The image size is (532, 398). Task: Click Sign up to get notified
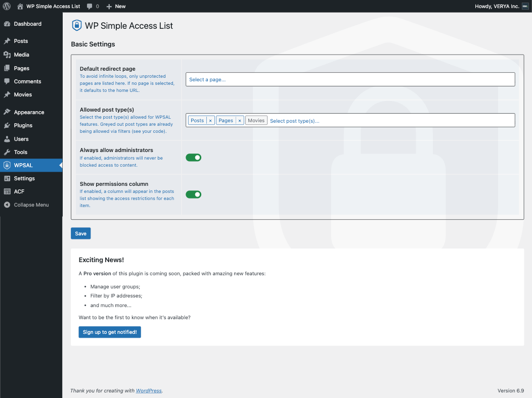click(x=109, y=332)
